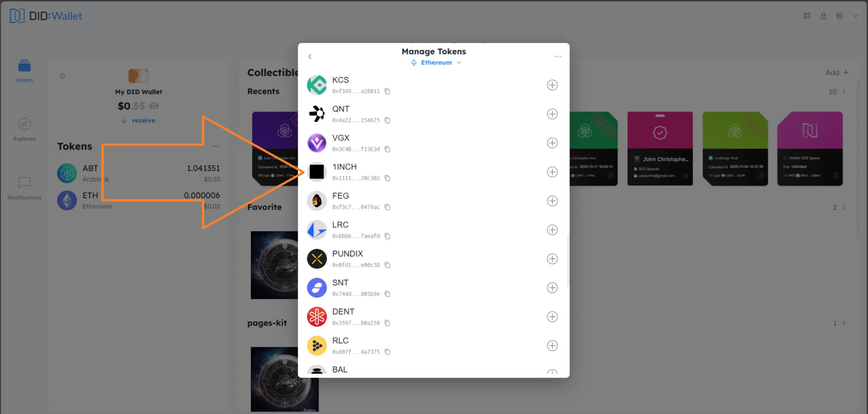Copy the KCS contract address
868x414 pixels.
click(387, 92)
